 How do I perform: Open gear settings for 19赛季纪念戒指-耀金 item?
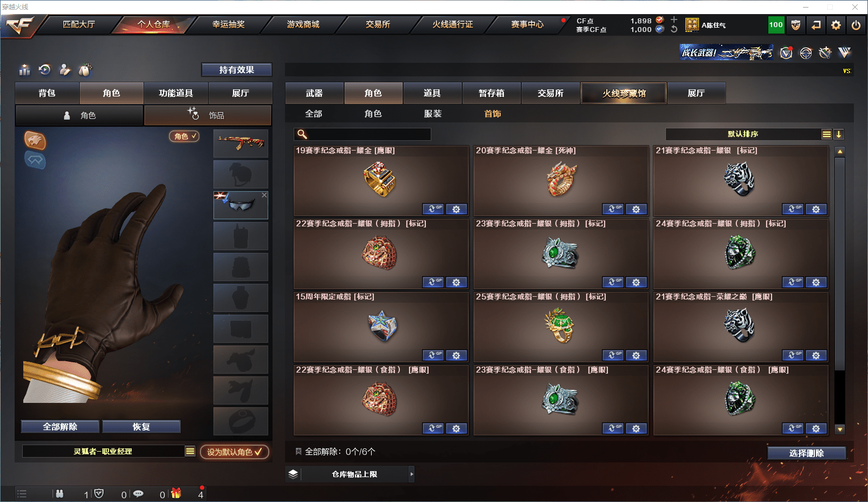pos(456,209)
